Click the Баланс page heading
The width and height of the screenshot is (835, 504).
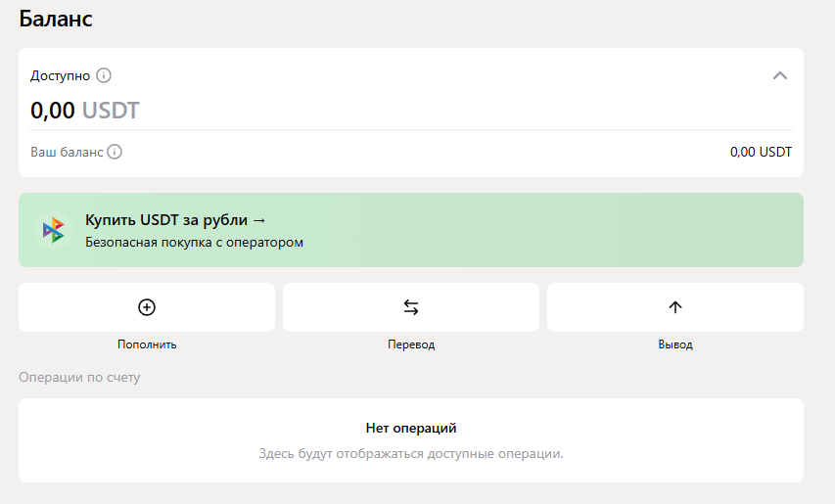click(x=56, y=19)
